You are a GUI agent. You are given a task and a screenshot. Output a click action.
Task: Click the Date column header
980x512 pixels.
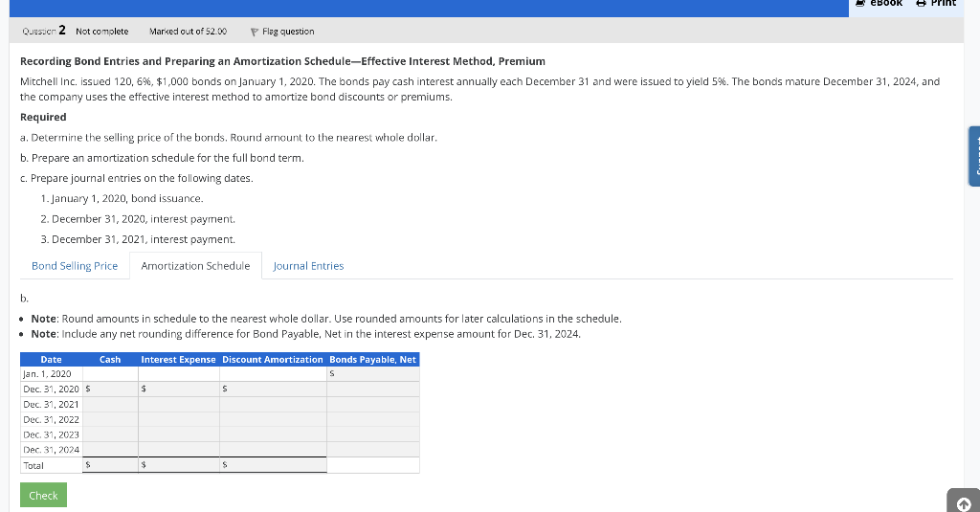pyautogui.click(x=52, y=360)
